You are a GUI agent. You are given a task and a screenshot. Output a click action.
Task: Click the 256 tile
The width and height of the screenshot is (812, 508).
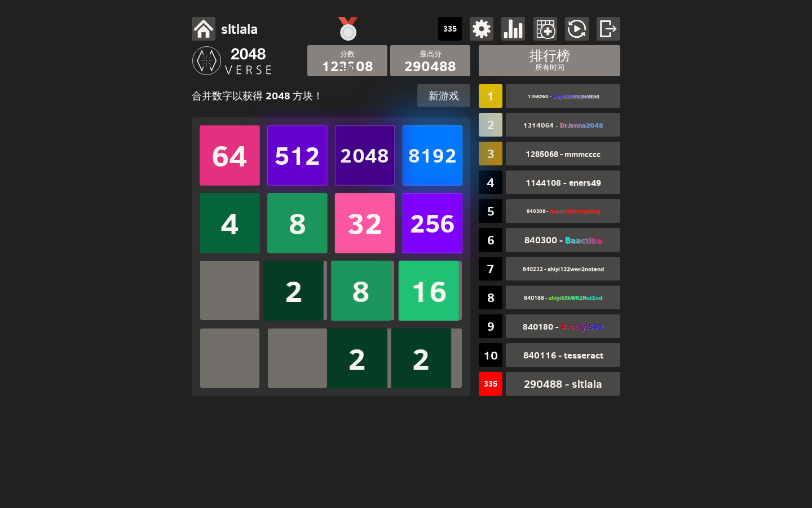(433, 223)
